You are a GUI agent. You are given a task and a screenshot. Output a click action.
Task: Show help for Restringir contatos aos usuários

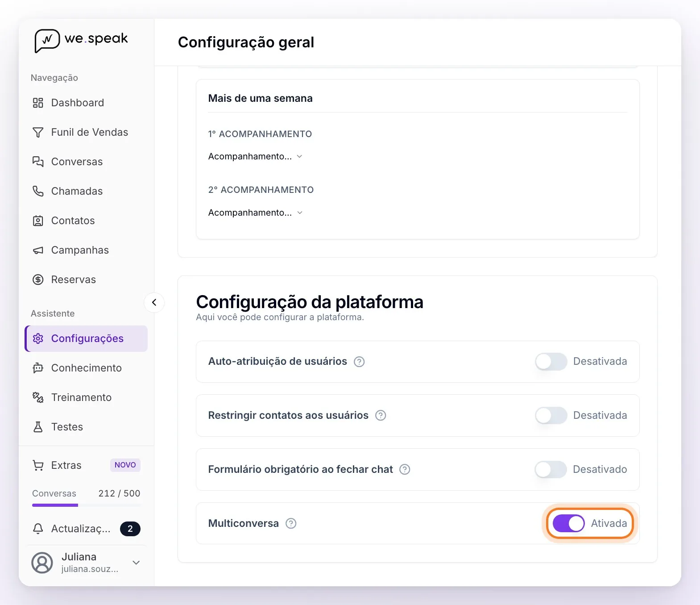381,416
